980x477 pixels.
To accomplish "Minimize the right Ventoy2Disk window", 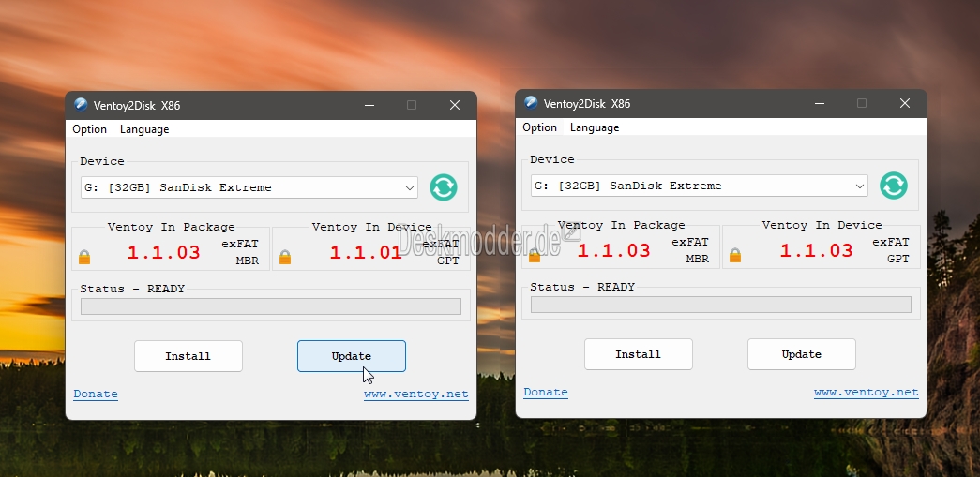I will [820, 104].
